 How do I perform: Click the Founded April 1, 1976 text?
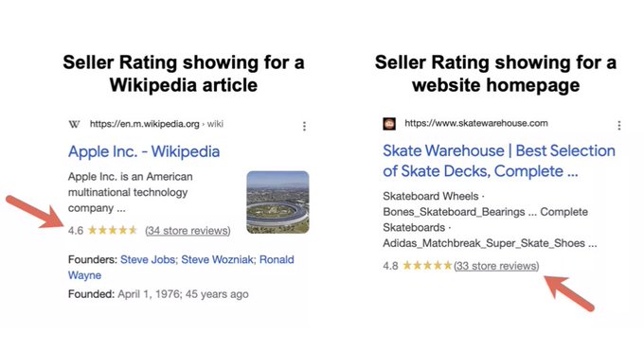click(x=158, y=294)
